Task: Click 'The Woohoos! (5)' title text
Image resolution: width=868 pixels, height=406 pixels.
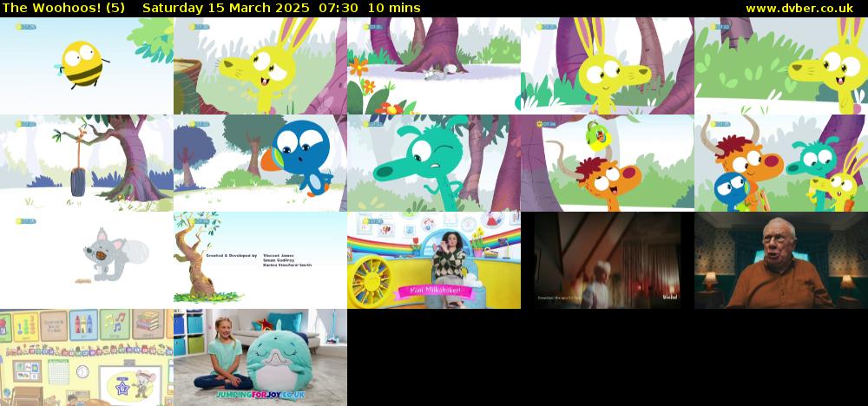Action: point(63,8)
